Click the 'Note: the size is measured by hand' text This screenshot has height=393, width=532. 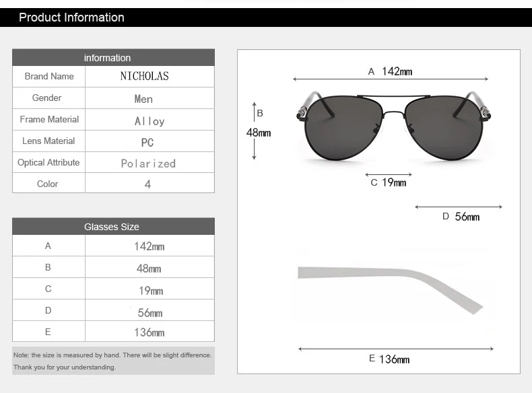click(x=66, y=355)
